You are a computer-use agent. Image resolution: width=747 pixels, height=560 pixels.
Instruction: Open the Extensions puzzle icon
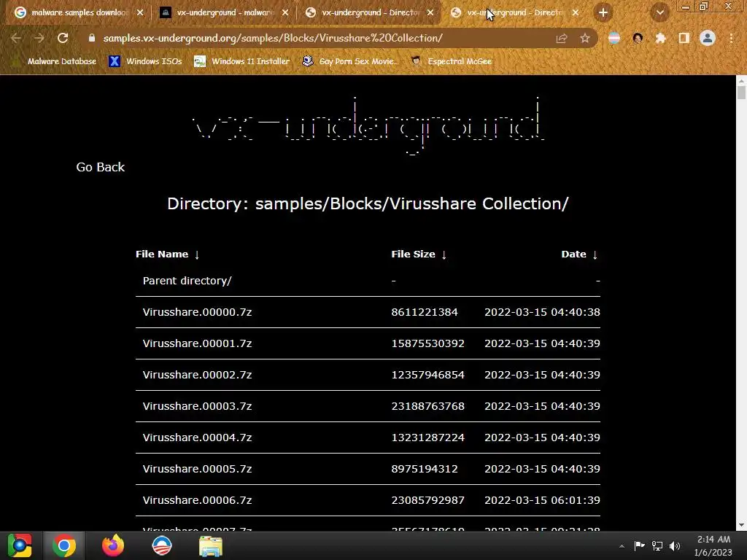[x=661, y=39]
